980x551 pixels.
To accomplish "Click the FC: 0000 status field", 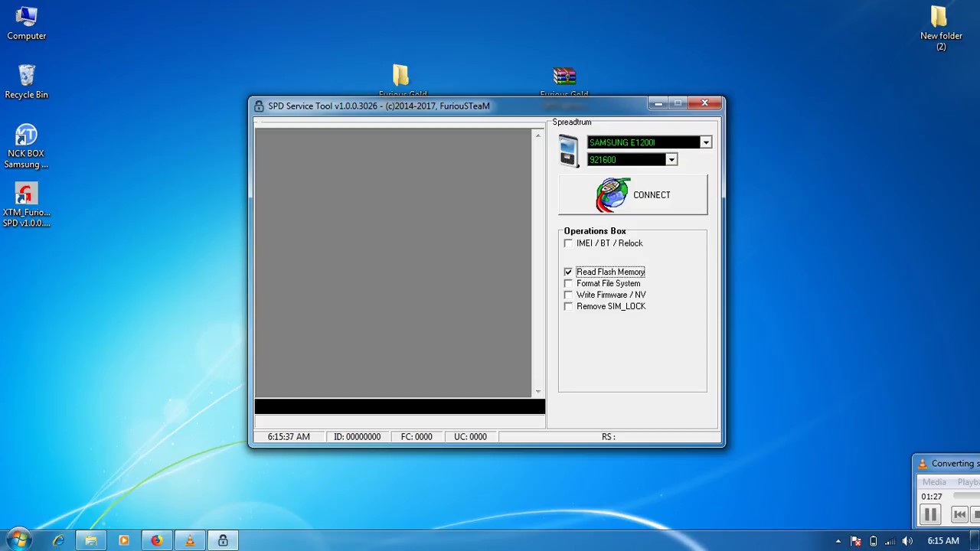I will tap(416, 437).
